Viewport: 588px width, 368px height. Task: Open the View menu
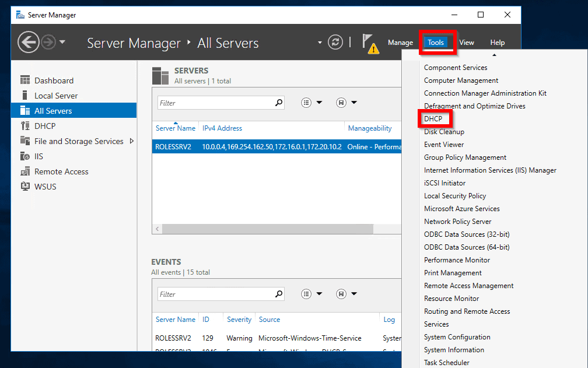[x=467, y=43]
